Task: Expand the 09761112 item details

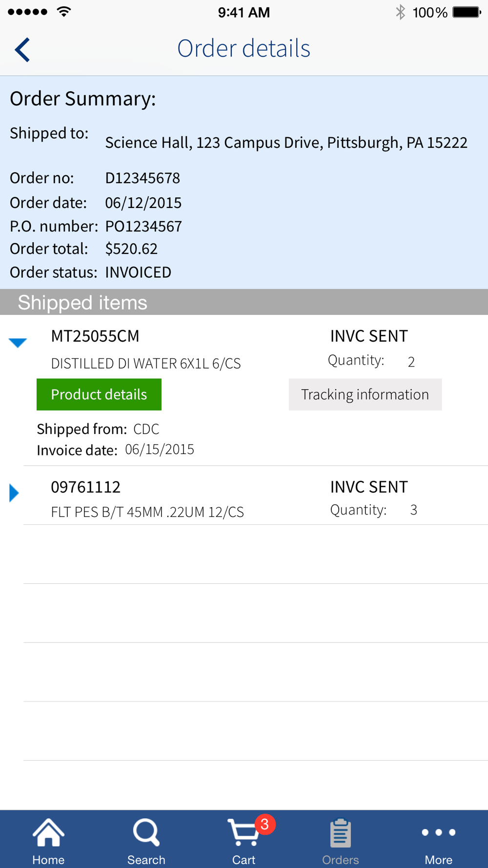Action: point(14,493)
